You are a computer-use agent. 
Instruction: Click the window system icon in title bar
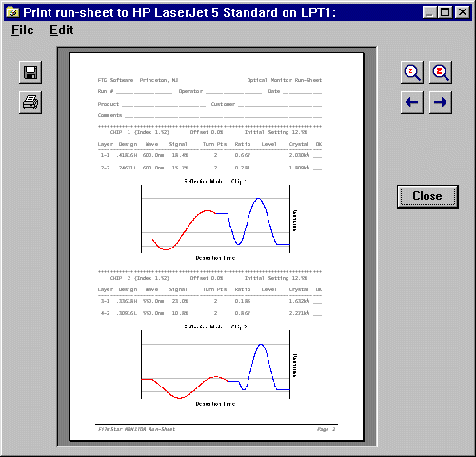click(12, 12)
